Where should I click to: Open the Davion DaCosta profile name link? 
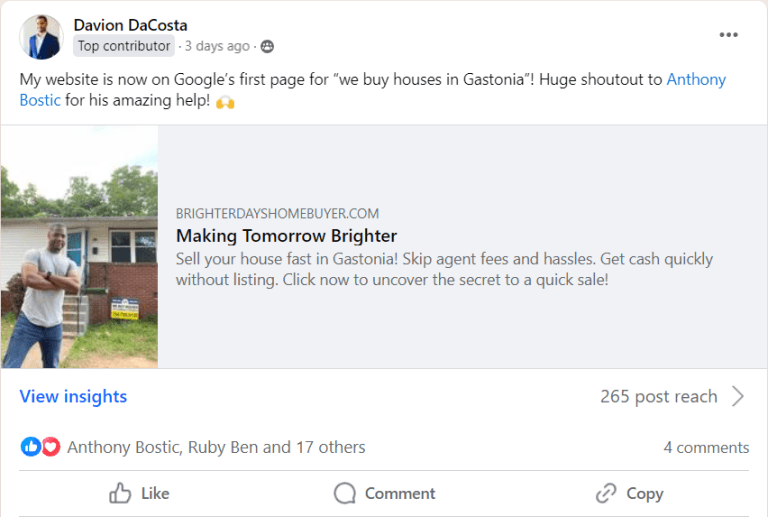pos(130,24)
